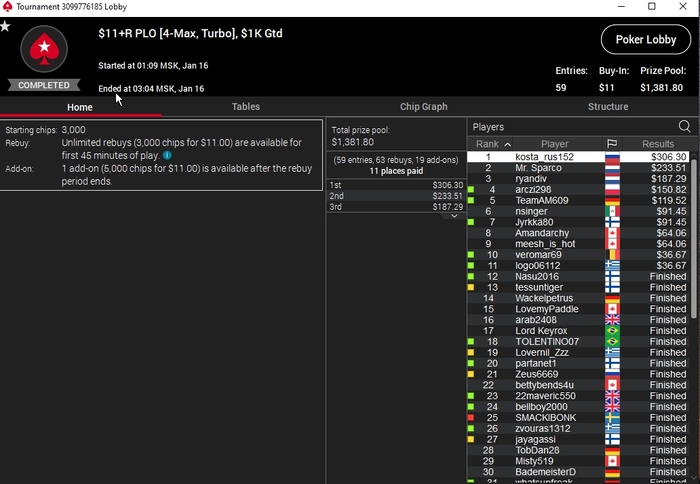Click the Poker Lobby button

646,40
